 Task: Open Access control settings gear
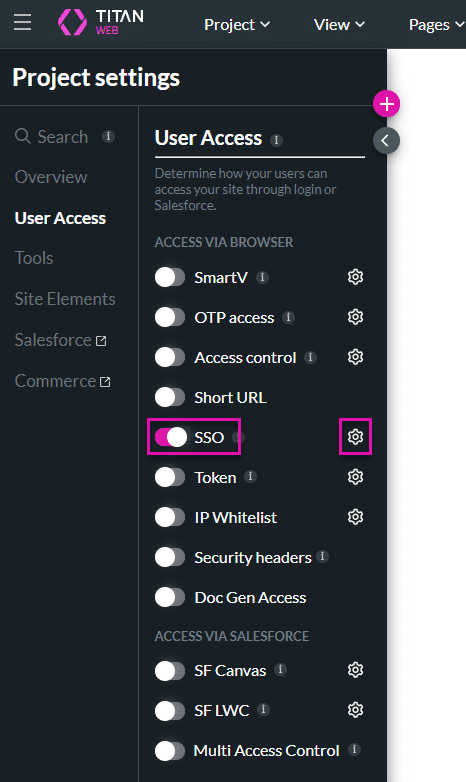coord(355,357)
